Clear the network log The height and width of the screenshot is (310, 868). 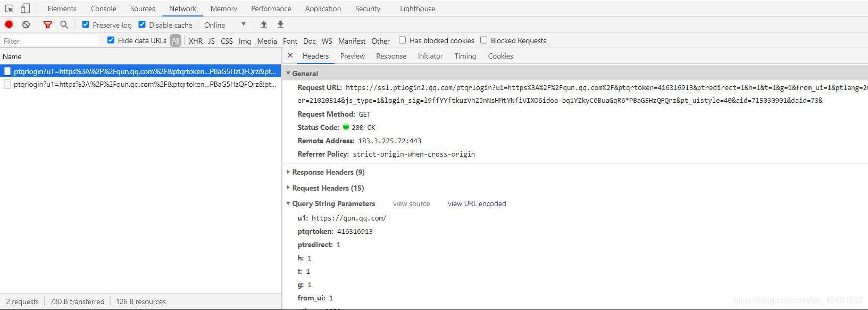pyautogui.click(x=26, y=25)
